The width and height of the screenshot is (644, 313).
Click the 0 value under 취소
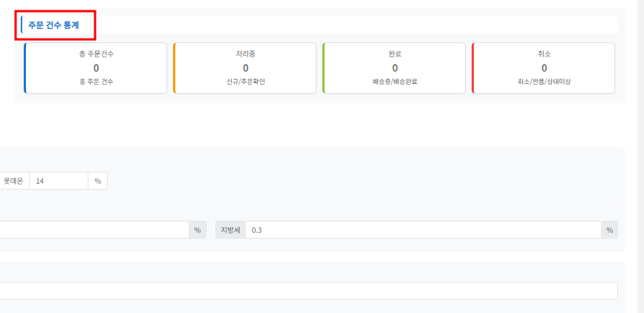tap(544, 68)
